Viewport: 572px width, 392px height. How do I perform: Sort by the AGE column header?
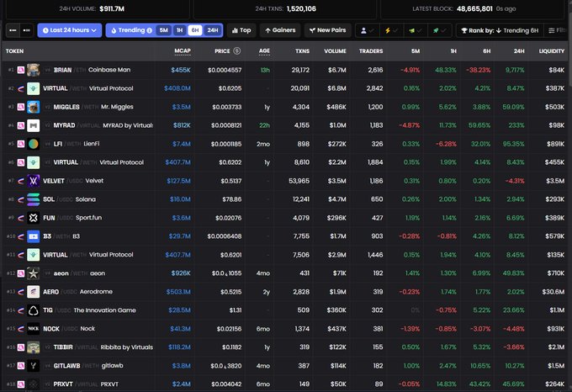tap(264, 51)
